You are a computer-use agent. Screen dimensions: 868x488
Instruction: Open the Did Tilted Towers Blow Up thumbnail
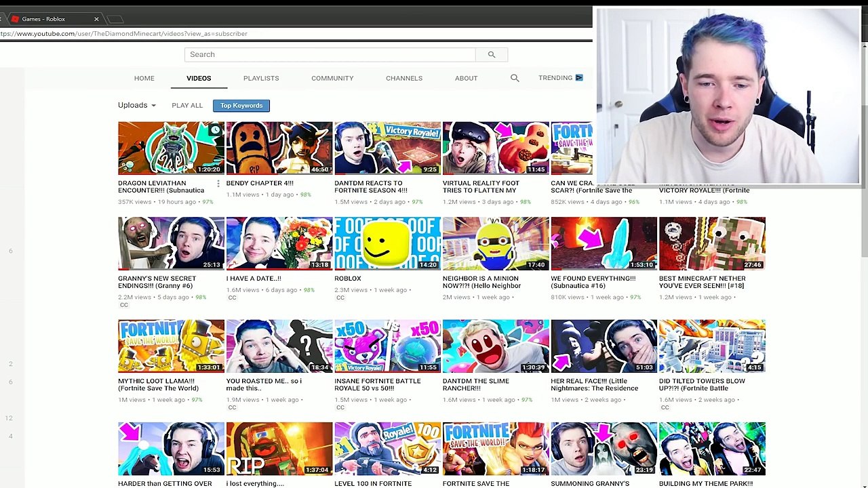coord(712,346)
